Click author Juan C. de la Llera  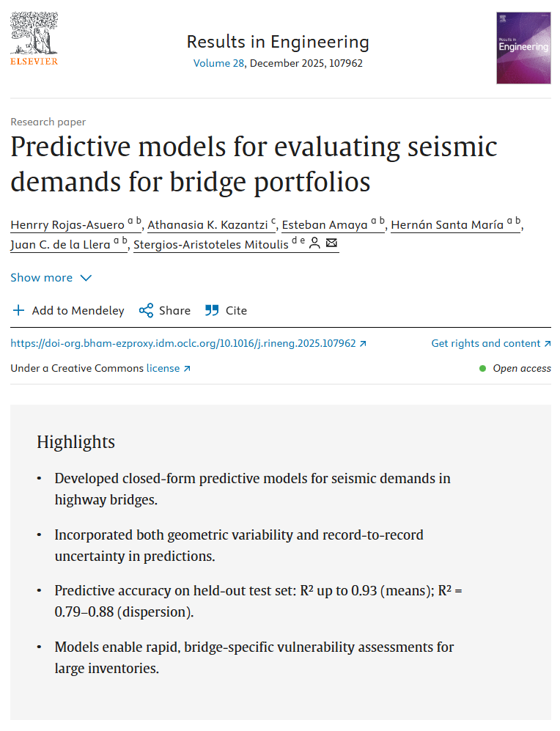[61, 244]
